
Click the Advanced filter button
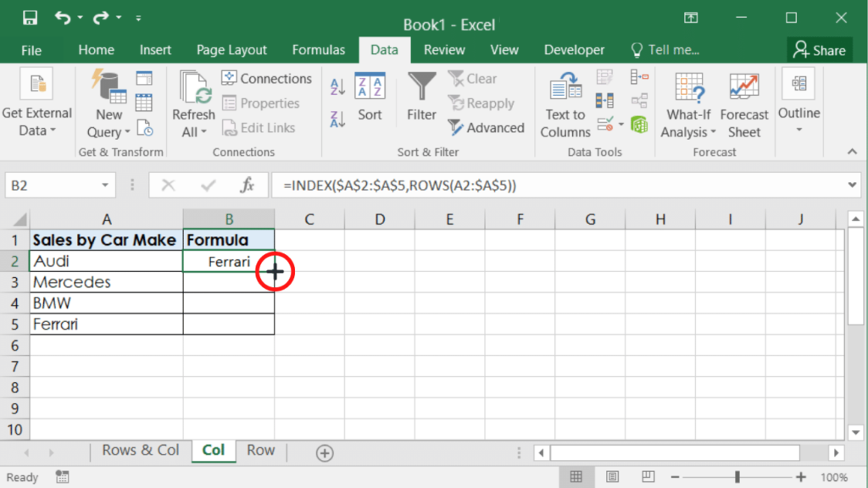pos(487,128)
